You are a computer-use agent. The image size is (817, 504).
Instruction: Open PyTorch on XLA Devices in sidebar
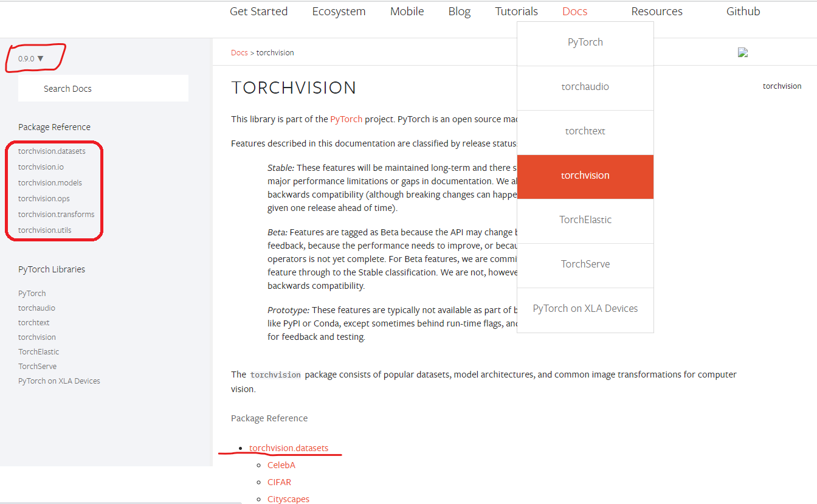(x=59, y=381)
